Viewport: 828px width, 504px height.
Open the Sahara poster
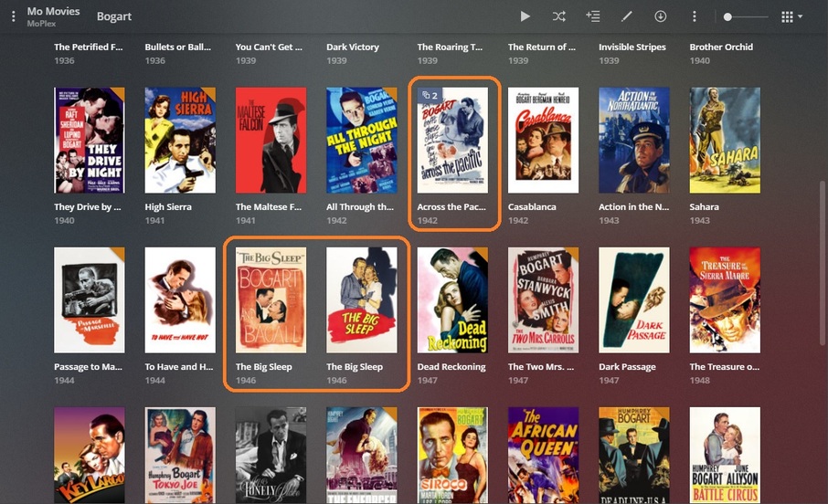[725, 141]
